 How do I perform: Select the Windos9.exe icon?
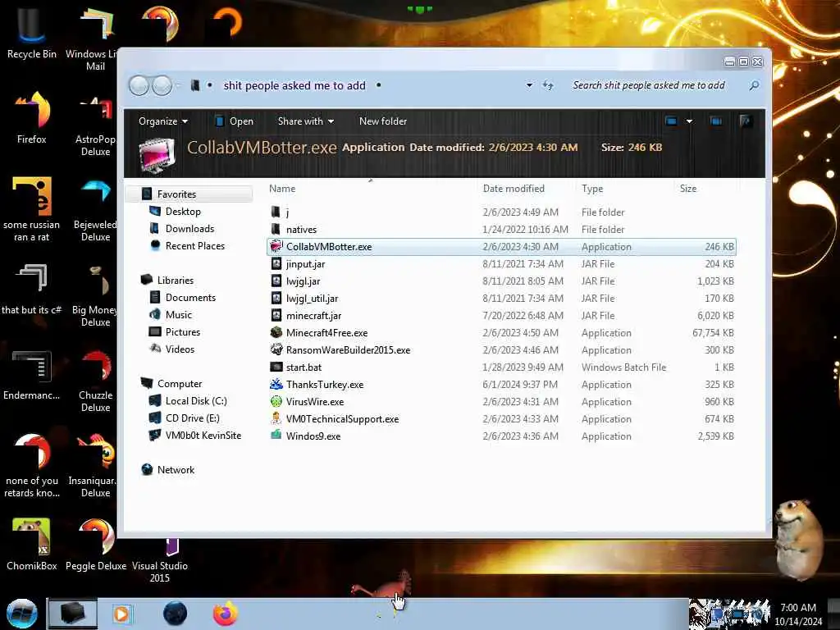[x=276, y=436]
